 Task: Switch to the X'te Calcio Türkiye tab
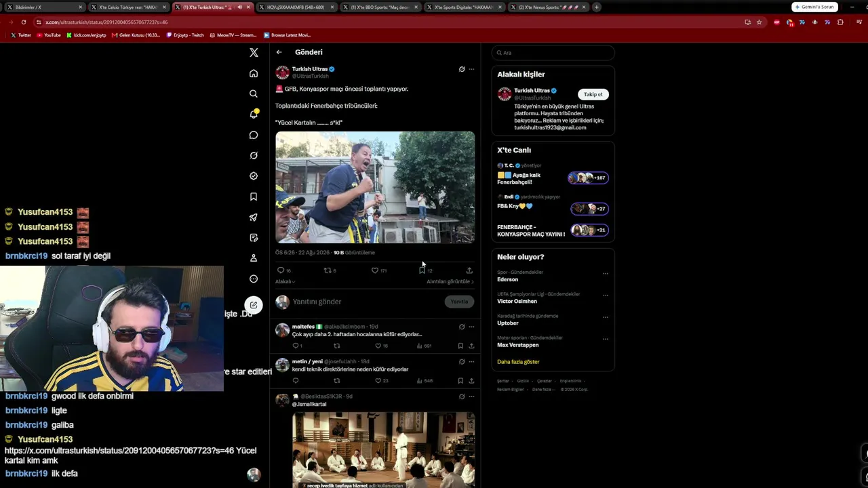click(x=127, y=7)
